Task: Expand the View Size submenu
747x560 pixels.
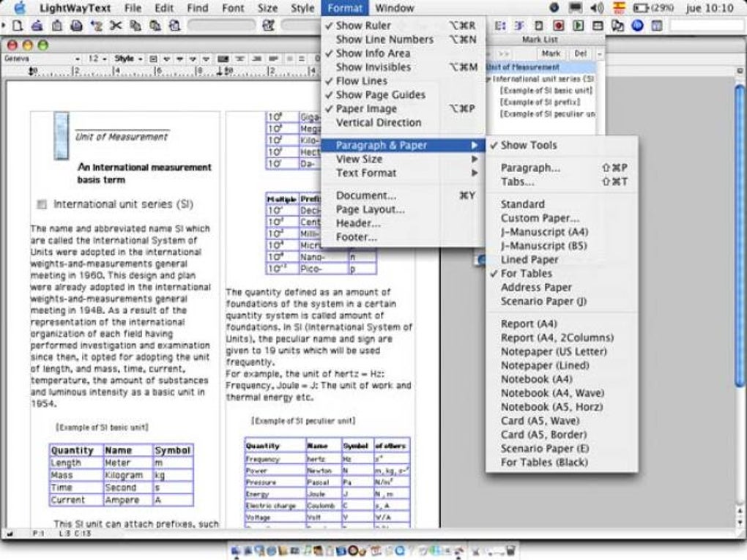Action: click(x=403, y=159)
